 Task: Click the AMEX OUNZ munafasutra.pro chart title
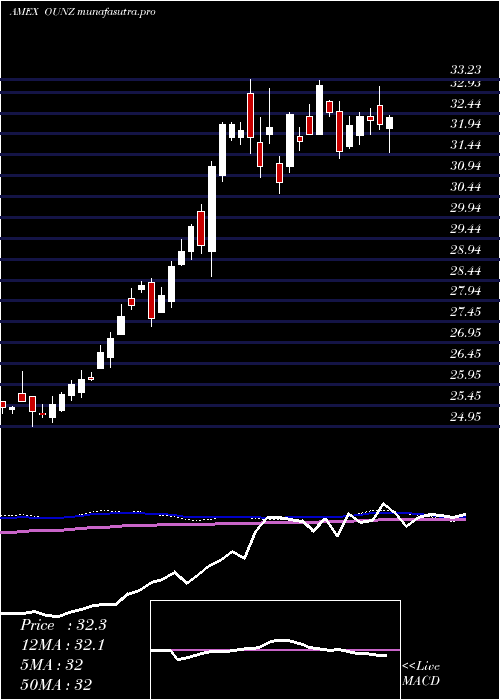(83, 12)
